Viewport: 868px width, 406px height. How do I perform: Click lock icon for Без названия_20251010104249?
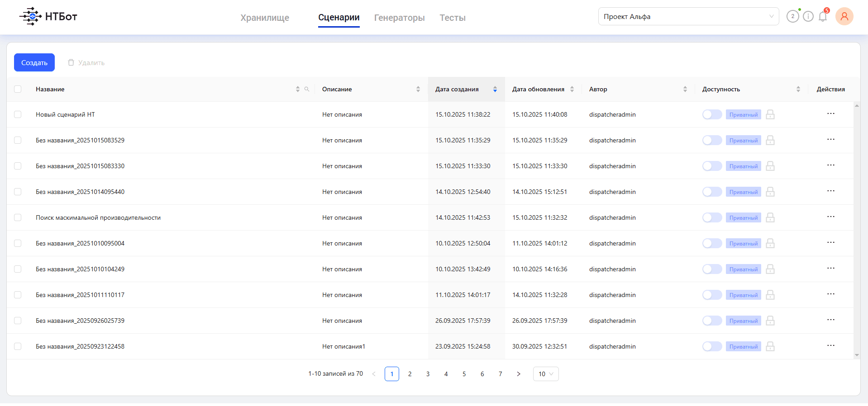(x=770, y=269)
